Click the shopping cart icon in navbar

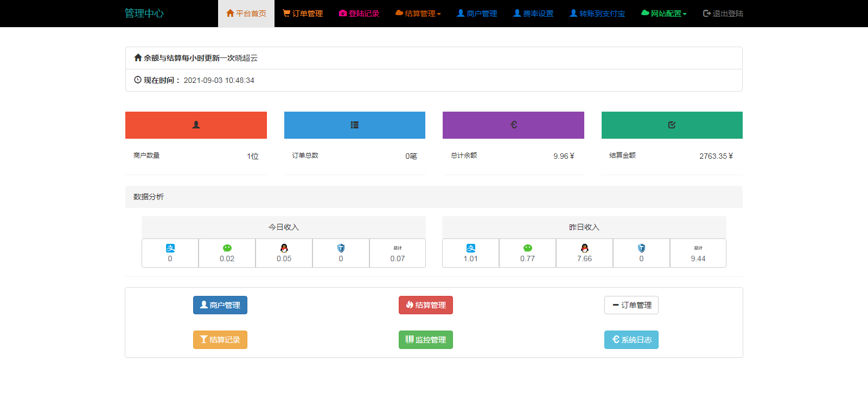pyautogui.click(x=286, y=13)
